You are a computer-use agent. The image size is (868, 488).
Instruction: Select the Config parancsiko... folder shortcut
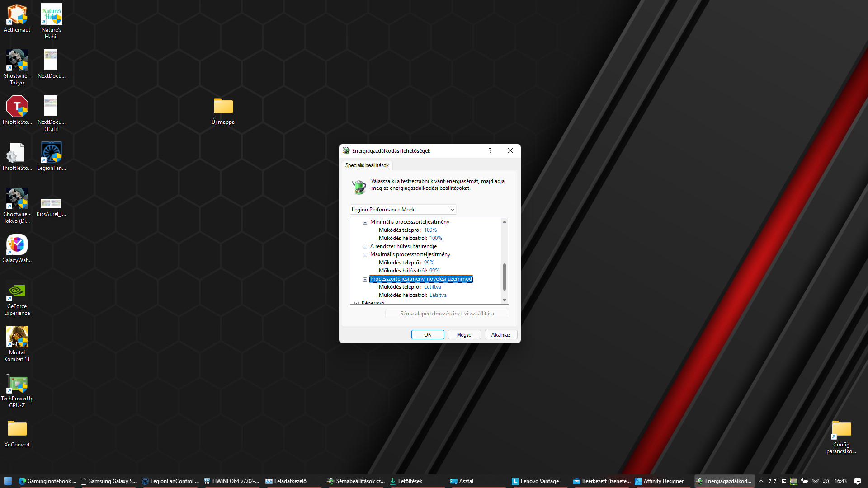[841, 437]
